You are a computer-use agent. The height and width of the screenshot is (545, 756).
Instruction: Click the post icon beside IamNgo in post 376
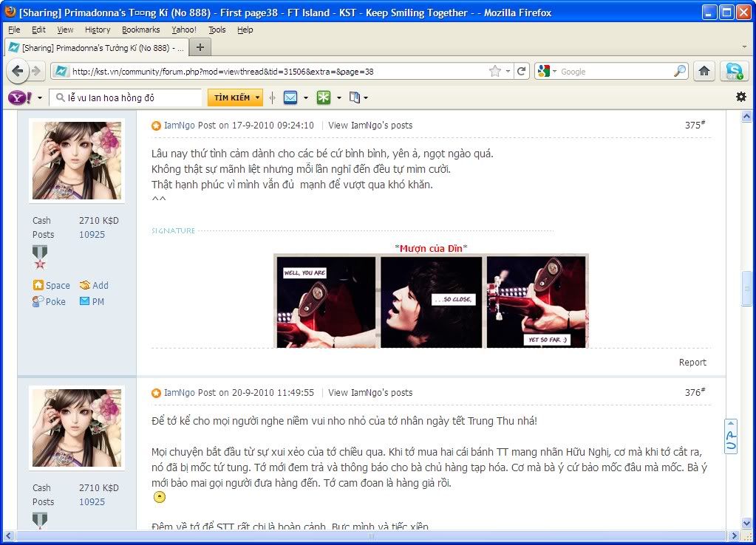(x=156, y=393)
